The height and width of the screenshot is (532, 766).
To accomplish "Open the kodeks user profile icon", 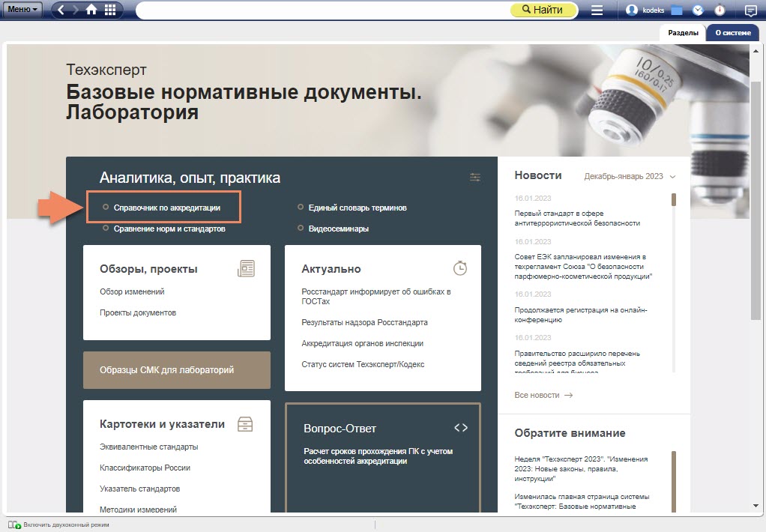I will [x=632, y=10].
